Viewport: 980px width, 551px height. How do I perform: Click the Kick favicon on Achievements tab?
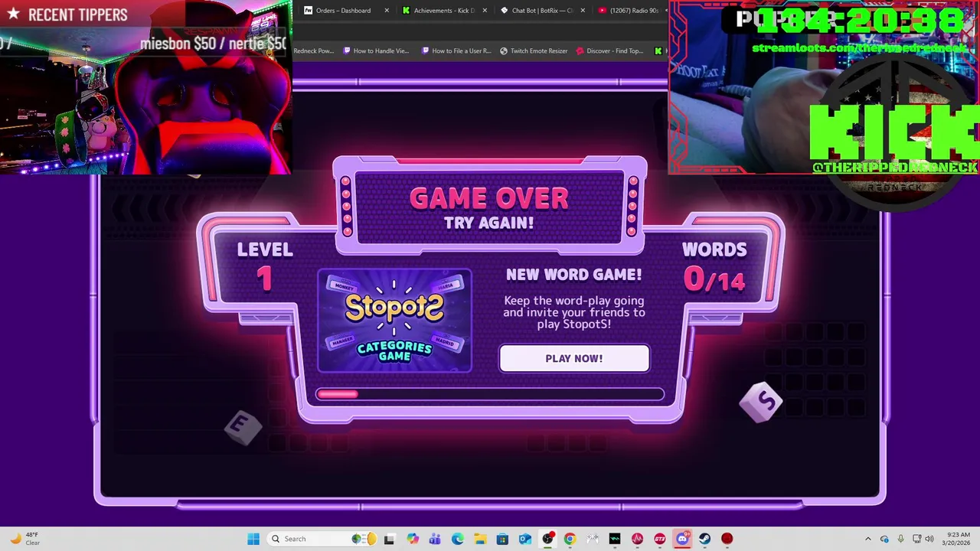pos(406,11)
